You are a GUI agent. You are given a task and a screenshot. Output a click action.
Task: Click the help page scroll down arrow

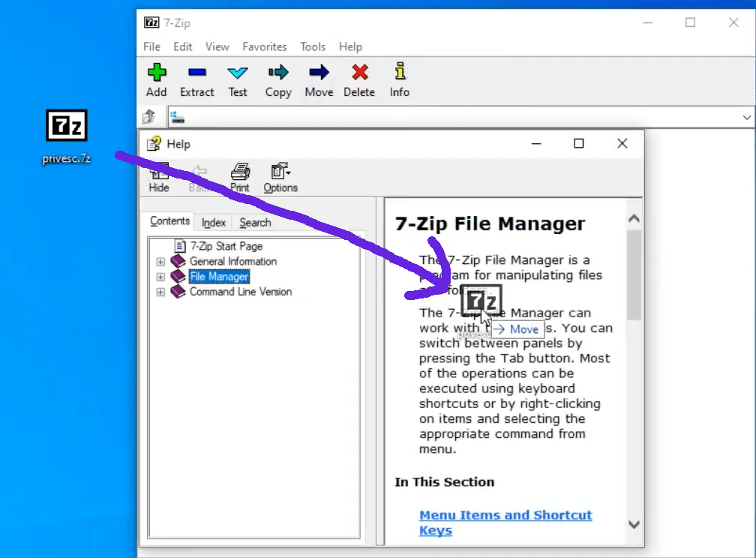[634, 524]
